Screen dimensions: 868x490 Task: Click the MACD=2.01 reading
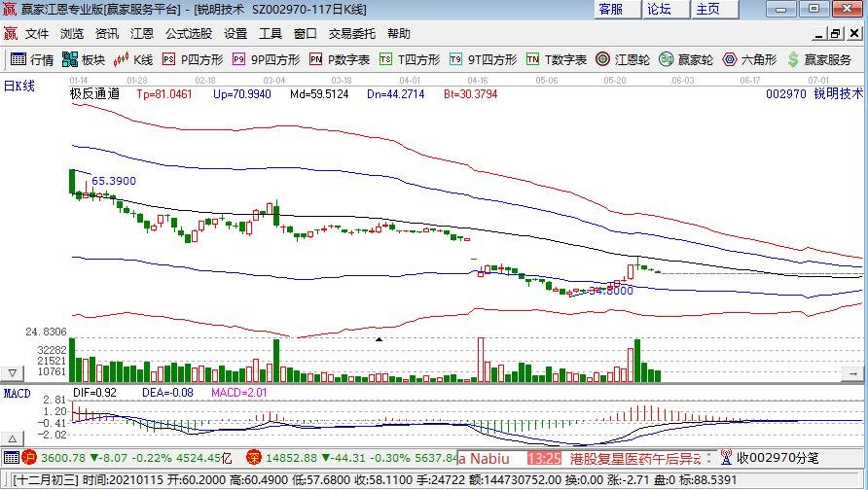(239, 393)
